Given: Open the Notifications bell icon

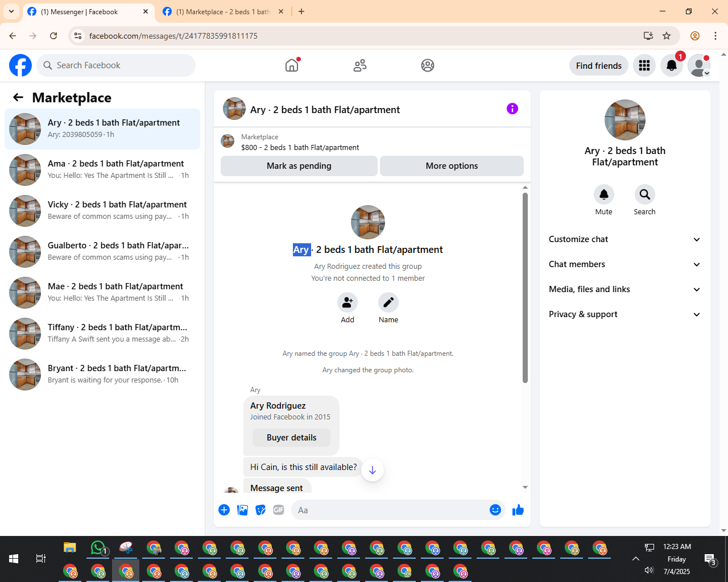Looking at the screenshot, I should click(x=672, y=65).
